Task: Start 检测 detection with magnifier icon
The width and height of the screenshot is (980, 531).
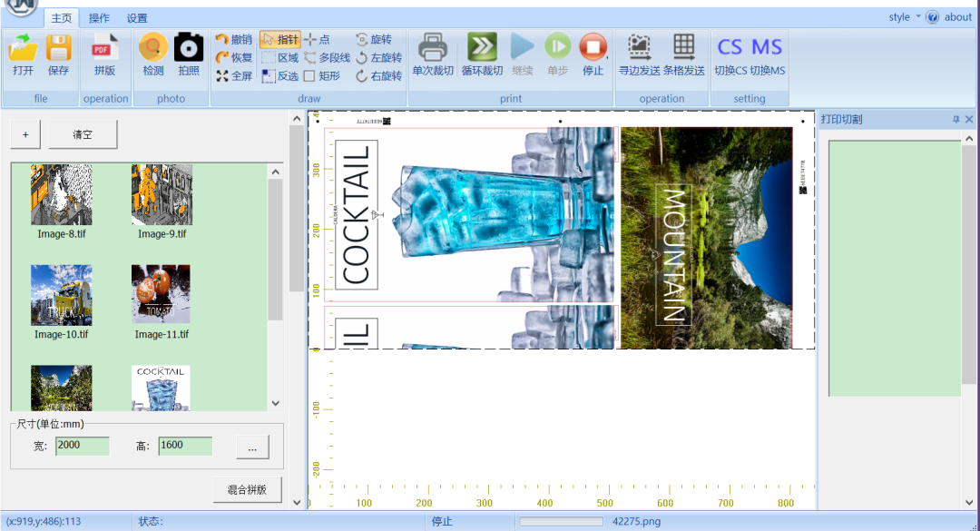Action: [152, 48]
